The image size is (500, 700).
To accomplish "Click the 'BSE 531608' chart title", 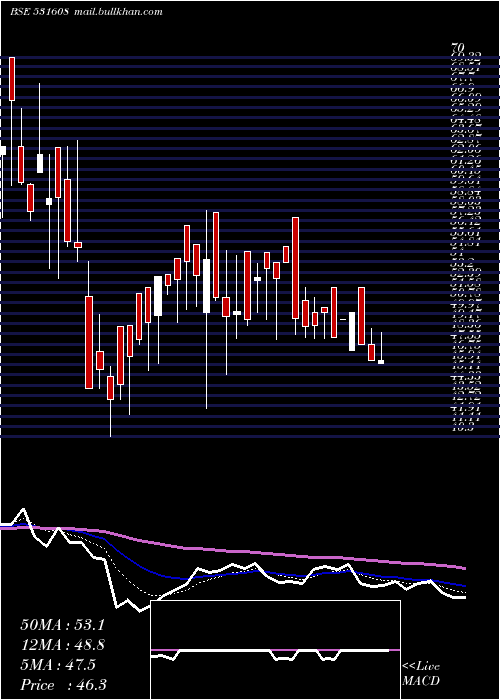I will point(39,12).
